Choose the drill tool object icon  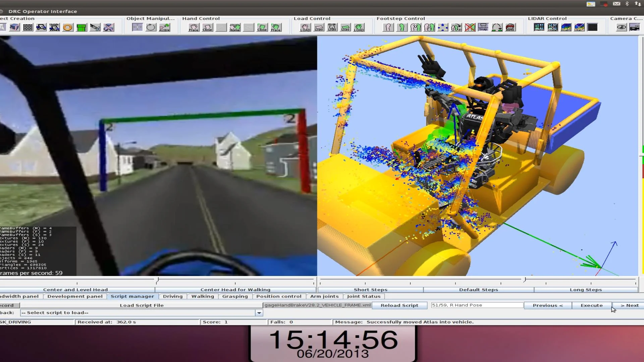click(95, 27)
